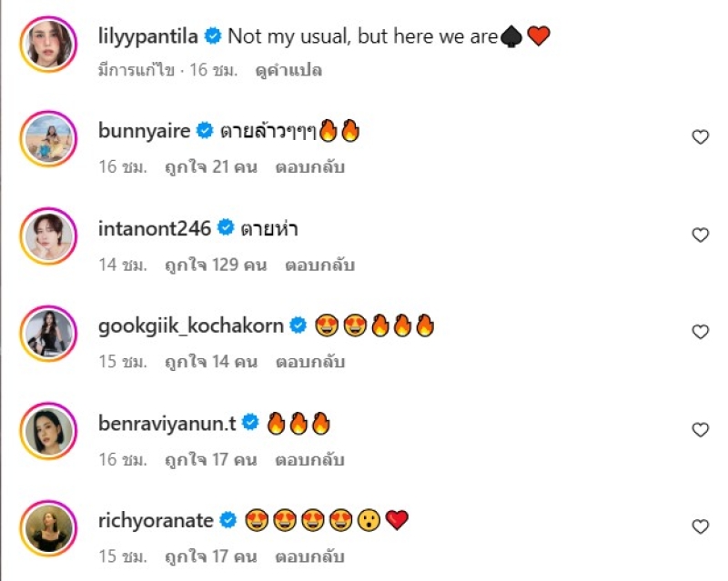
Task: Like richyoranate's comment via heart icon
Action: pyautogui.click(x=700, y=526)
